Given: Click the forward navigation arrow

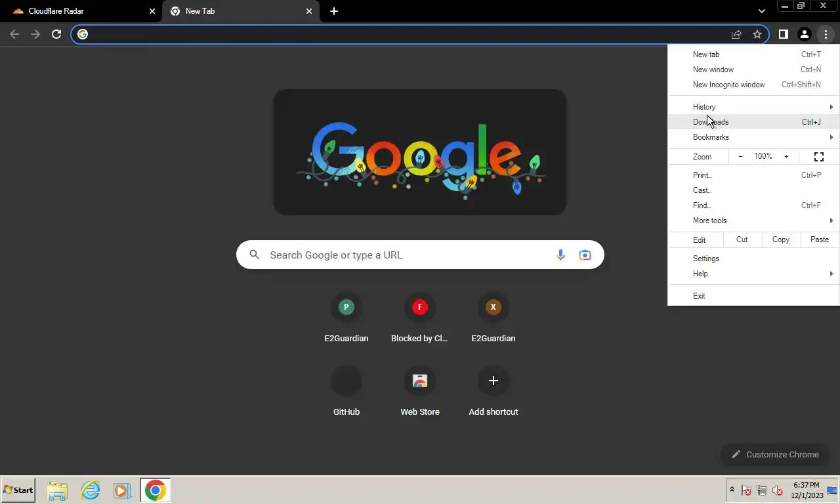Looking at the screenshot, I should point(35,34).
